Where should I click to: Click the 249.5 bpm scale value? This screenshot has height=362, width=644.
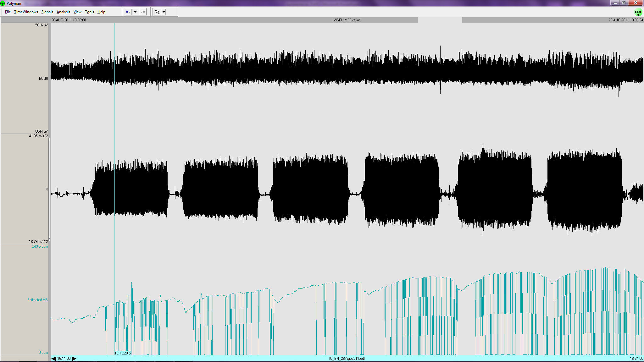[x=40, y=246]
